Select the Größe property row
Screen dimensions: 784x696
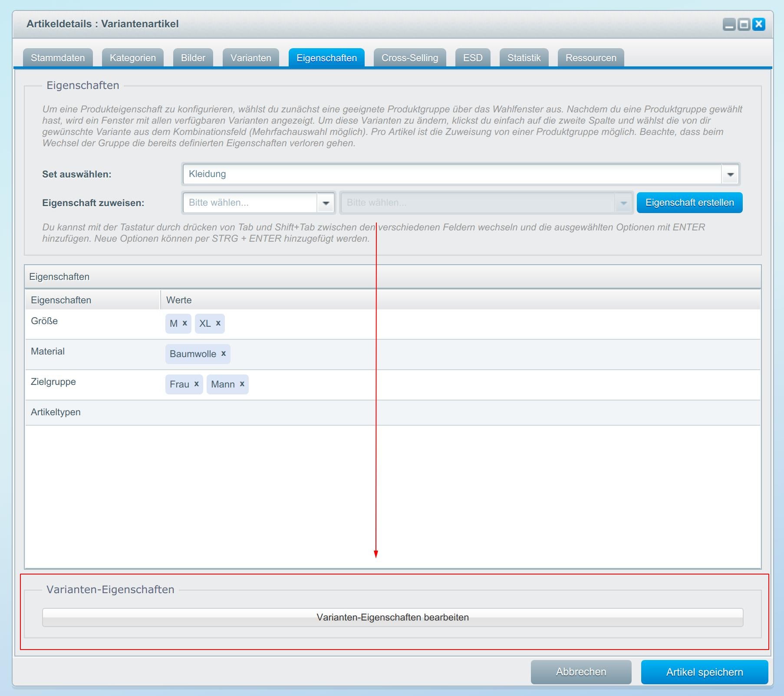click(393, 324)
